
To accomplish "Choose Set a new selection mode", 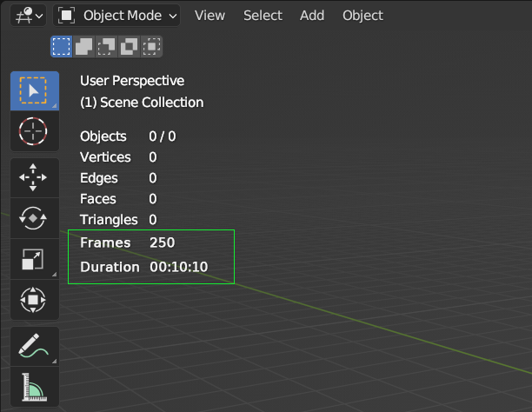I will point(62,46).
